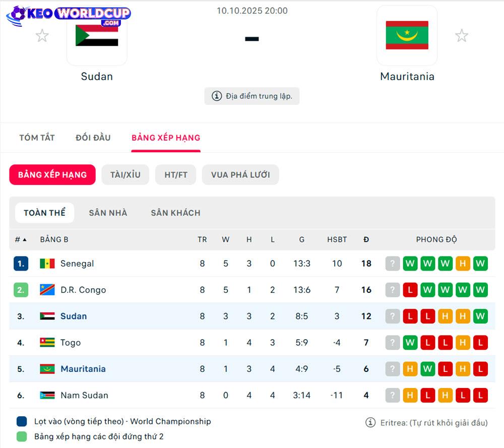504x448 pixels.
Task: Select the SÂN NHÀ standings filter
Action: click(108, 213)
